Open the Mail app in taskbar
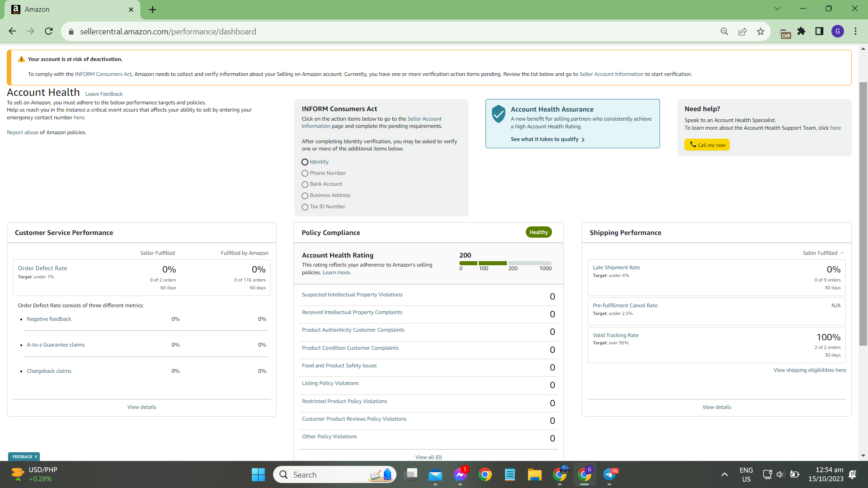 pos(435,474)
